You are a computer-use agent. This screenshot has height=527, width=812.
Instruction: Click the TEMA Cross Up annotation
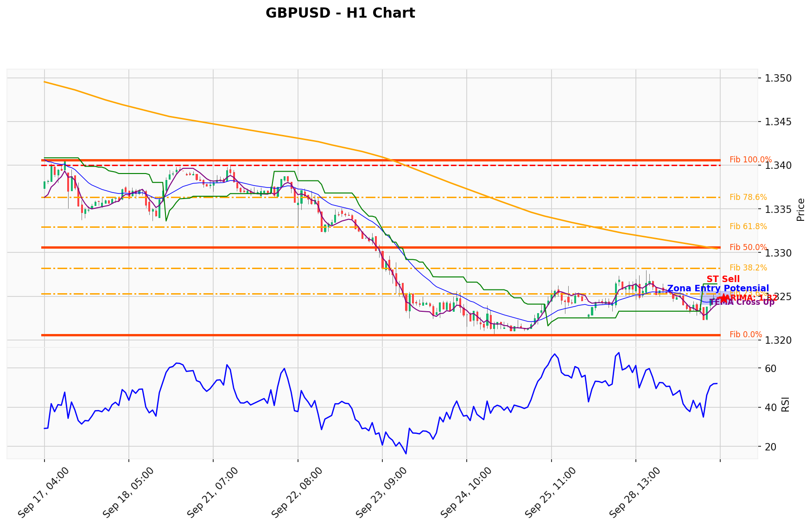pos(742,302)
